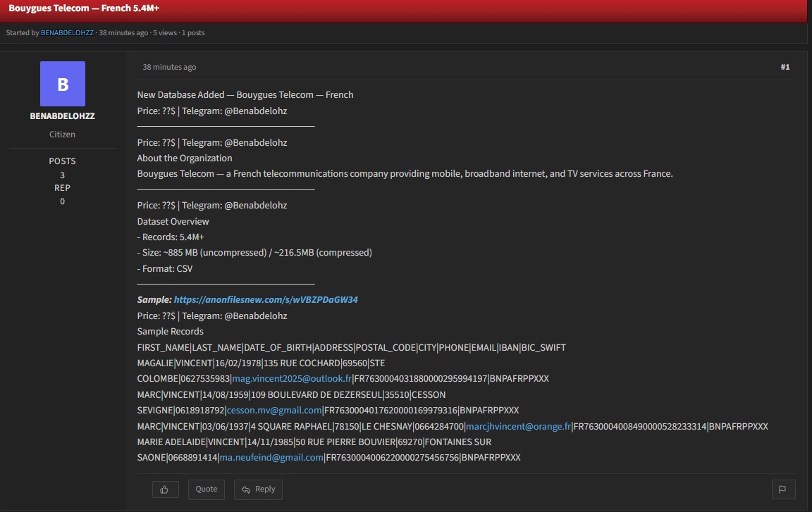Click the thread's 38 minutes ago started time
The width and height of the screenshot is (812, 512).
123,32
